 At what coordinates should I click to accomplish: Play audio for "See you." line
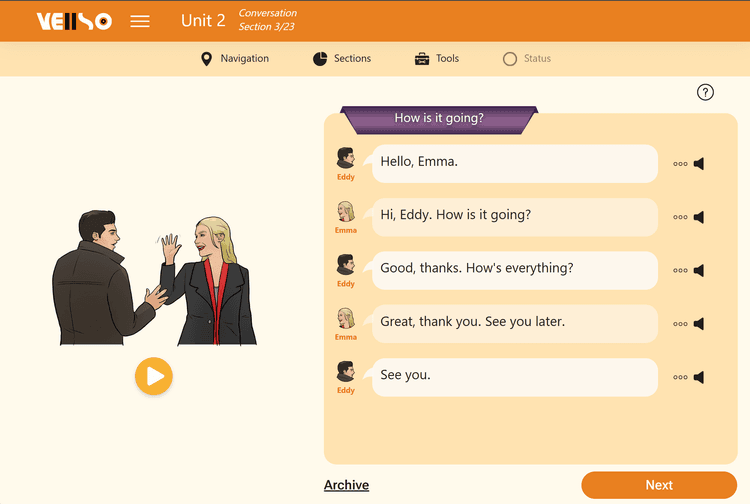[x=699, y=377]
